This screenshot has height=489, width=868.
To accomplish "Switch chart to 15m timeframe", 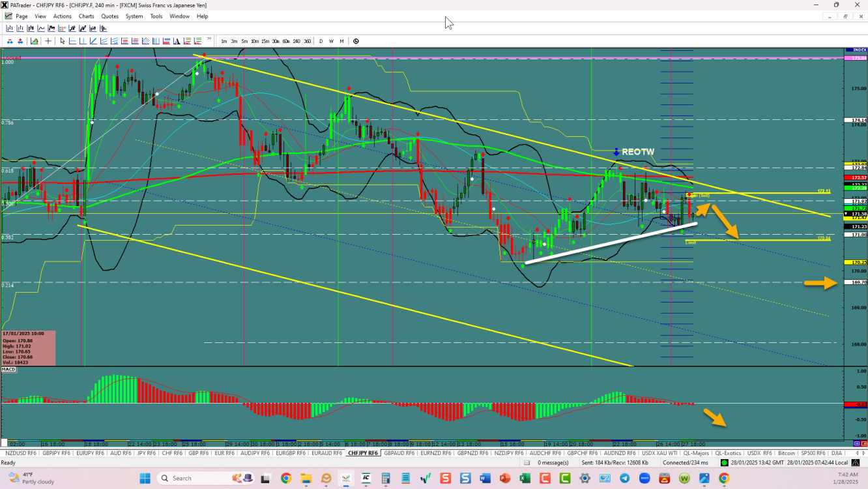I will click(x=265, y=41).
